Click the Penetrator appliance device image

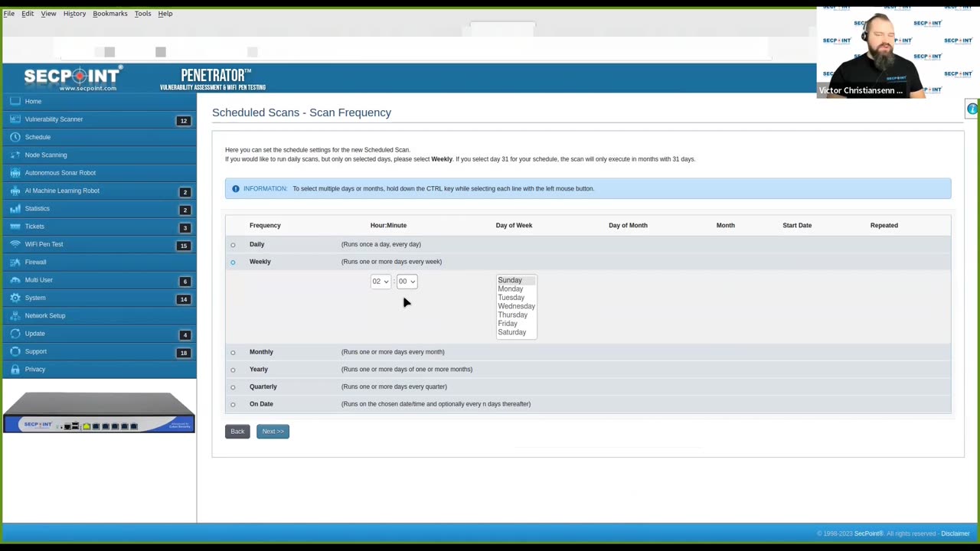(99, 412)
